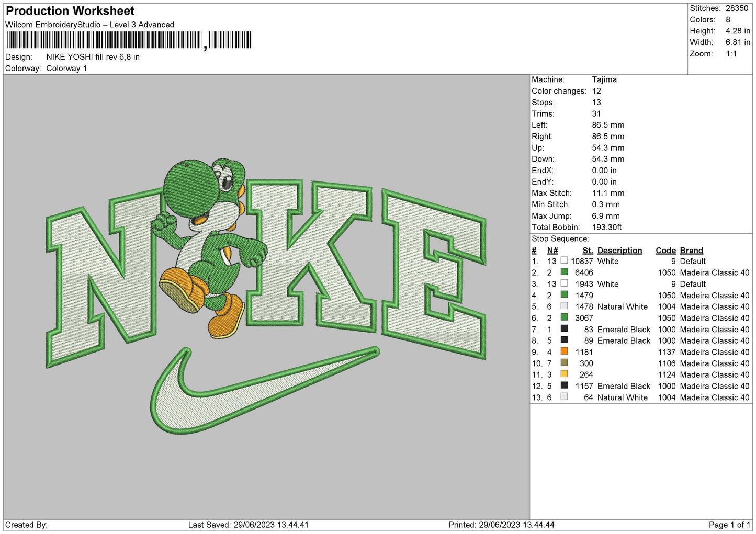The image size is (756, 534).
Task: Click 'Printed: 29/06/2023 13.44.44' footer
Action: [x=501, y=525]
